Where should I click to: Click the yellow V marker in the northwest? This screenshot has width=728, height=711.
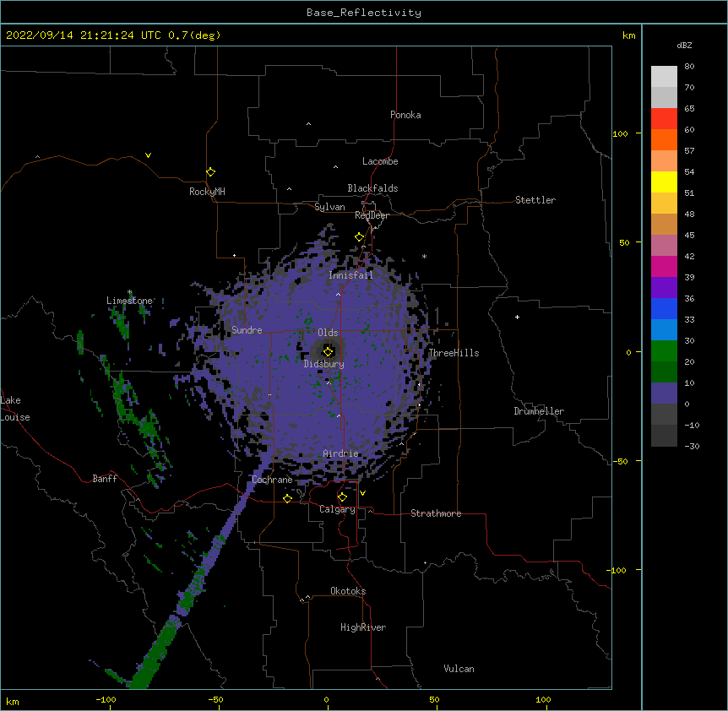(148, 155)
